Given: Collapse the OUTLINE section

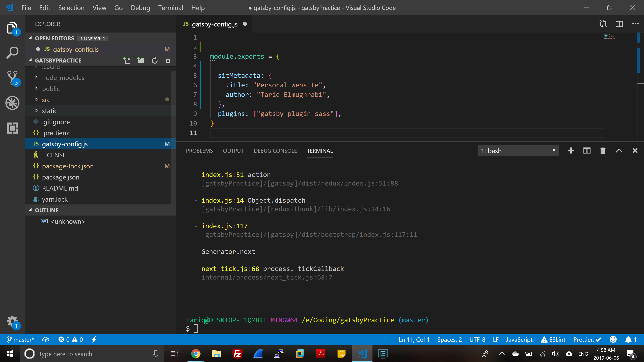Looking at the screenshot, I should [x=46, y=210].
